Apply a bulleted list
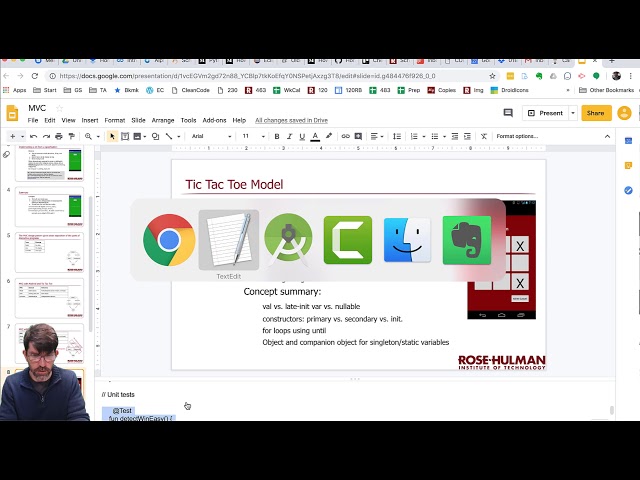Screen dimensions: 640x480 coord(435,136)
